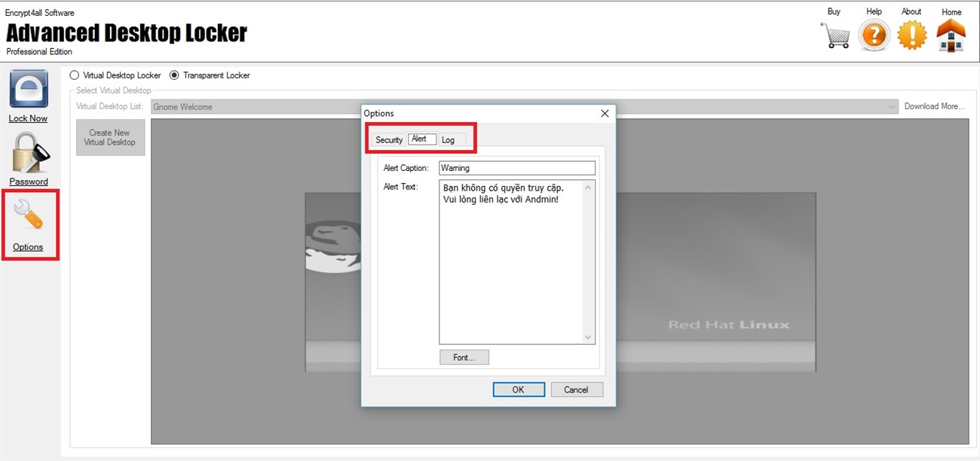
Task: Click inside the Alert Caption input field
Action: 516,167
